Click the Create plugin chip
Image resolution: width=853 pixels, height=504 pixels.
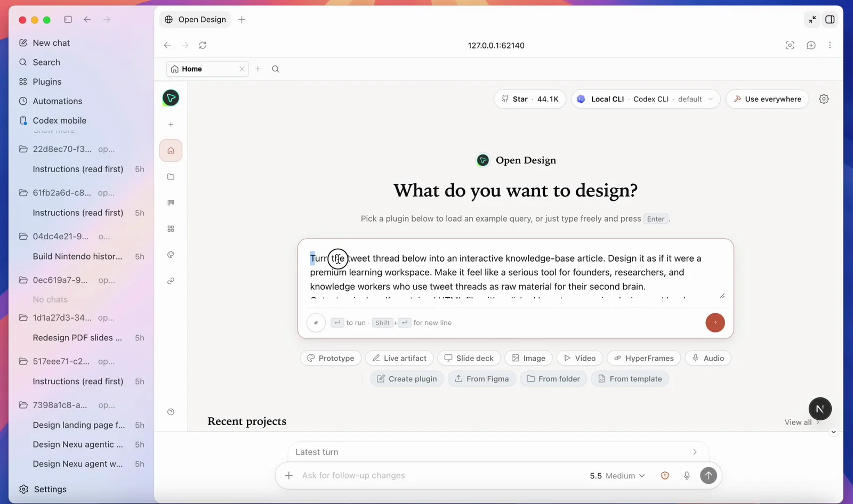click(407, 379)
